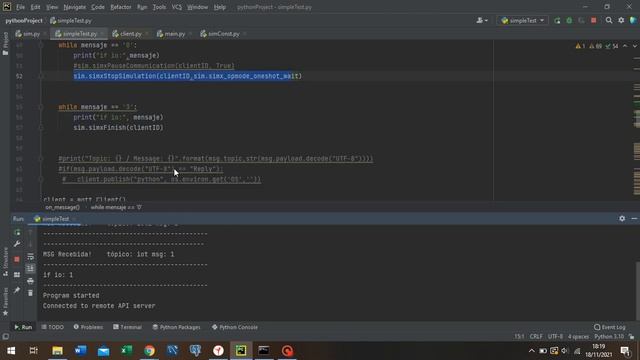Viewport: 640px width, 360px height.
Task: Toggle scroll to end in Run console
Action: [30, 268]
